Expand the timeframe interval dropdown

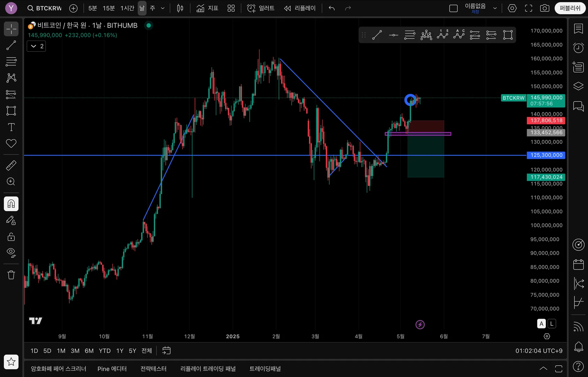click(163, 8)
